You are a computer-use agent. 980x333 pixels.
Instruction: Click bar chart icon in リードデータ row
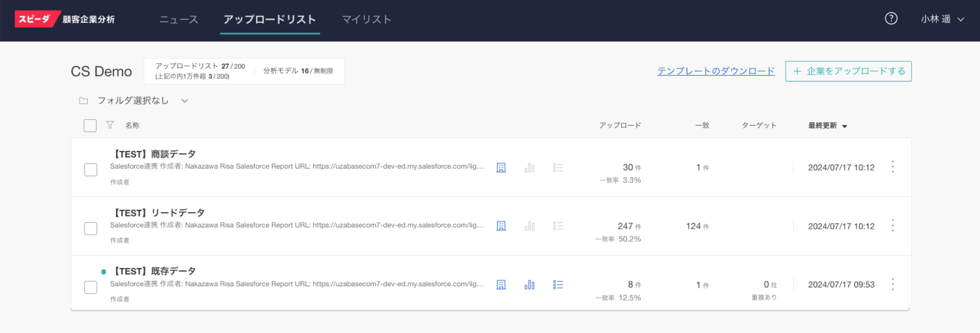(x=529, y=226)
